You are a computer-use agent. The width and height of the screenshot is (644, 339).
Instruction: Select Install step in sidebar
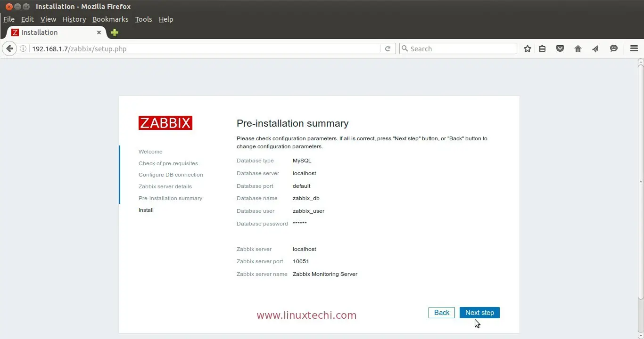(146, 210)
